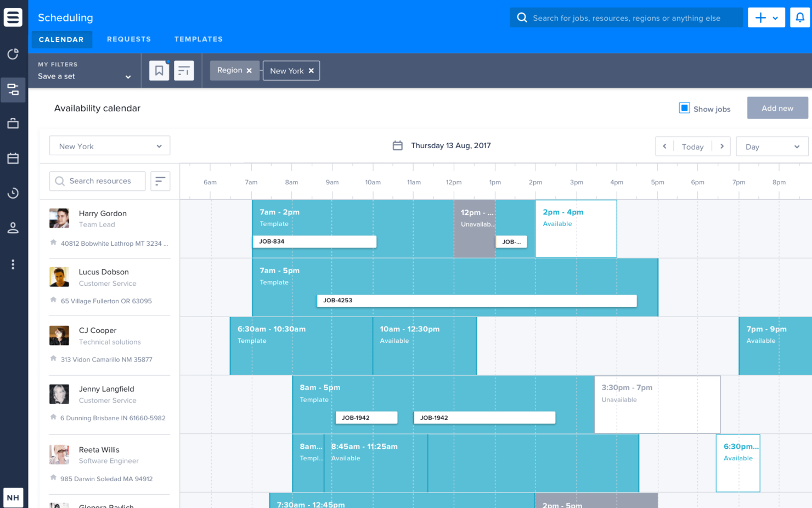Viewport: 812px width, 508px height.
Task: Click the NH user avatar badge
Action: click(x=13, y=498)
